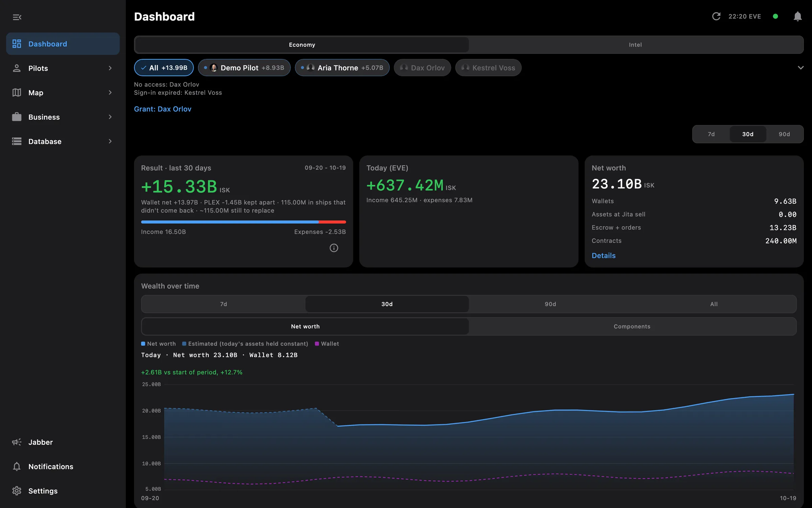Expand the Map submenu chevron

pos(110,92)
